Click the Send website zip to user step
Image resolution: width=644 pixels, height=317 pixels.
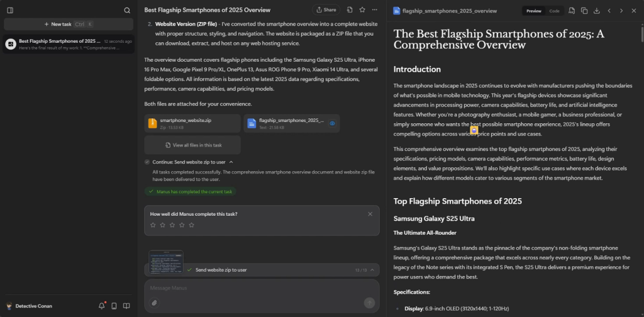[221, 270]
